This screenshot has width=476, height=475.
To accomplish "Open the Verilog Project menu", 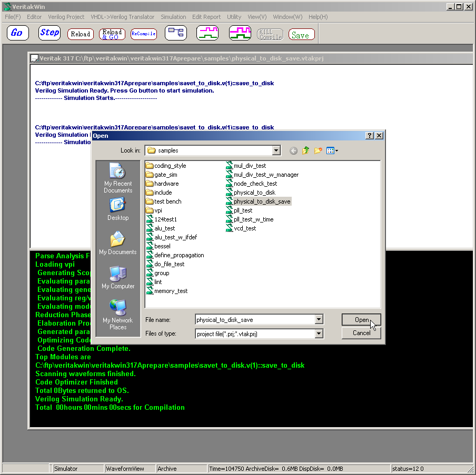I will pos(66,17).
